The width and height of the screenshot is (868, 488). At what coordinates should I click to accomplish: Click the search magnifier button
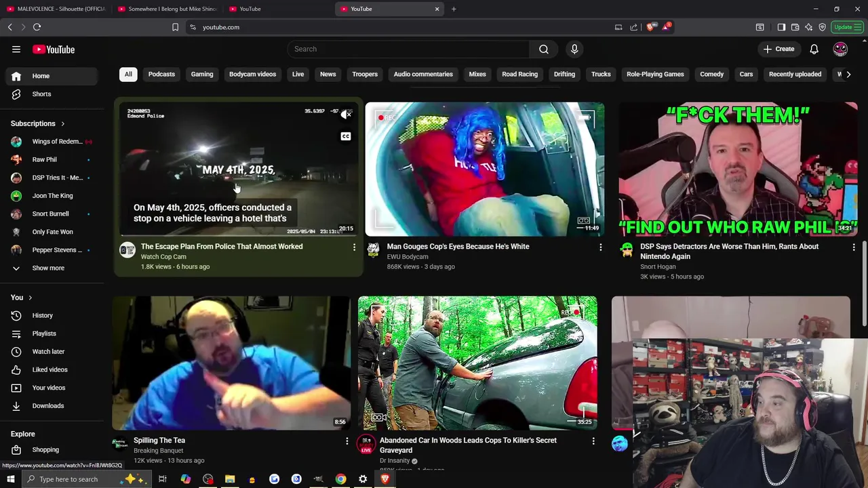pos(544,49)
